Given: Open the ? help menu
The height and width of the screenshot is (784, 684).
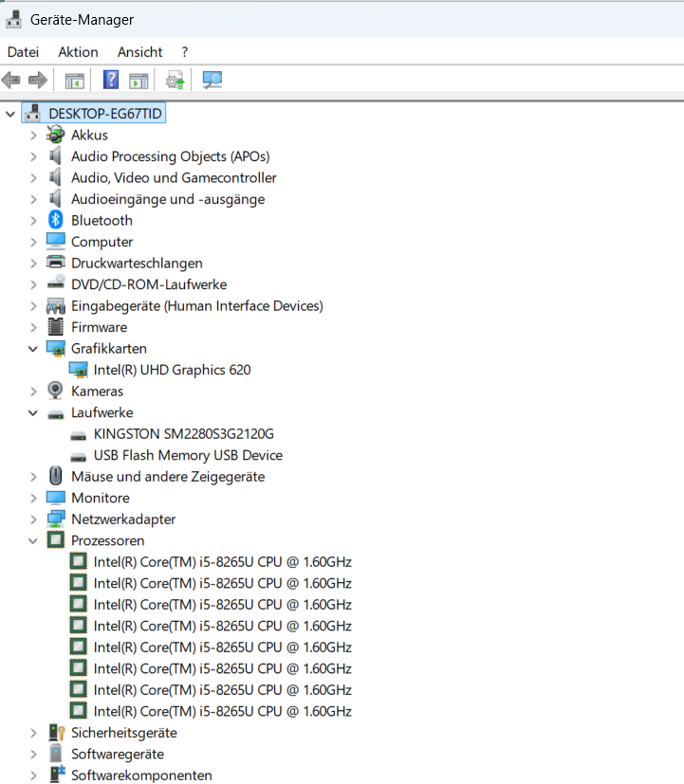Looking at the screenshot, I should pyautogui.click(x=185, y=52).
